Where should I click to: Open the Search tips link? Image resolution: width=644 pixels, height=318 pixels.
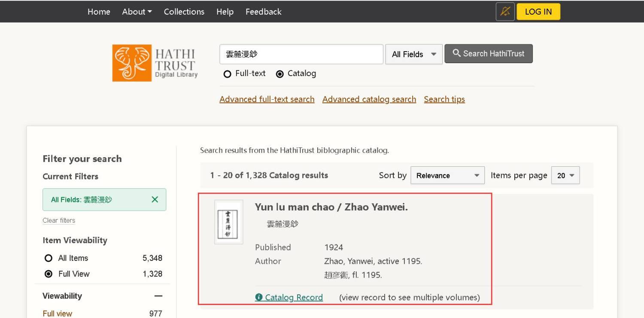click(444, 99)
